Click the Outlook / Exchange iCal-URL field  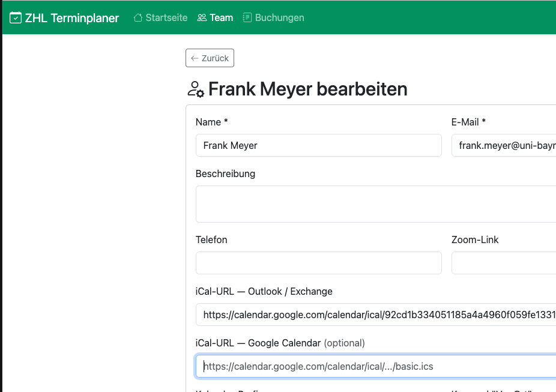tap(376, 315)
